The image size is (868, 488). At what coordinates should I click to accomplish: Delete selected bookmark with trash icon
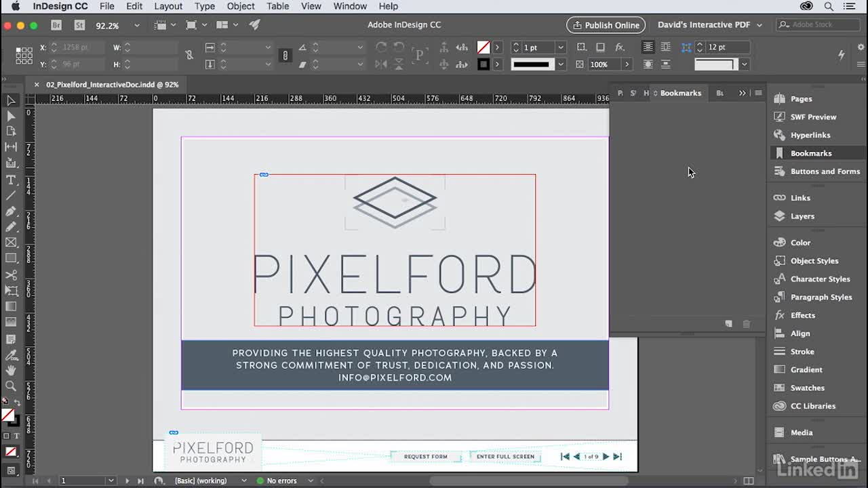(x=747, y=324)
